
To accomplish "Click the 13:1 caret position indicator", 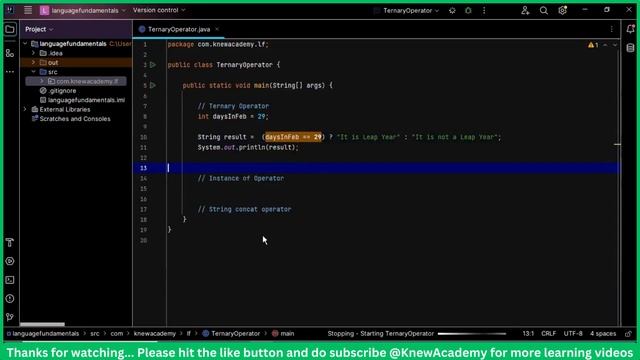I will [x=528, y=334].
